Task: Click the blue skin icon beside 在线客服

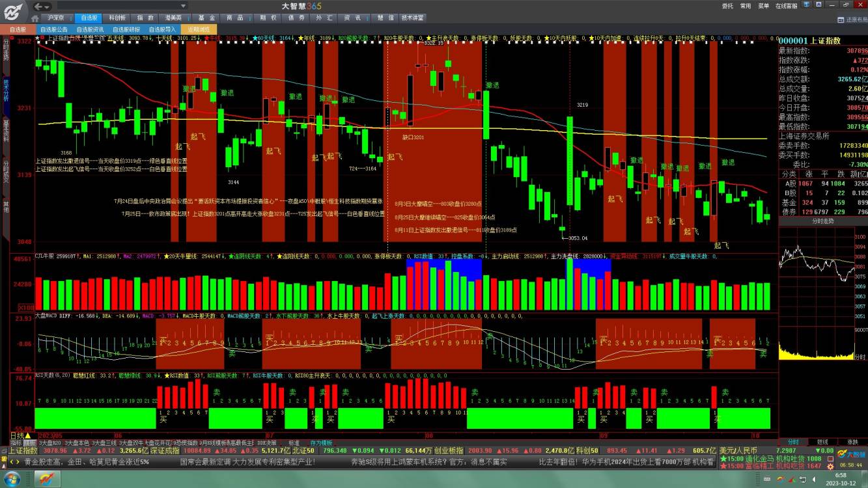Action: pos(807,5)
